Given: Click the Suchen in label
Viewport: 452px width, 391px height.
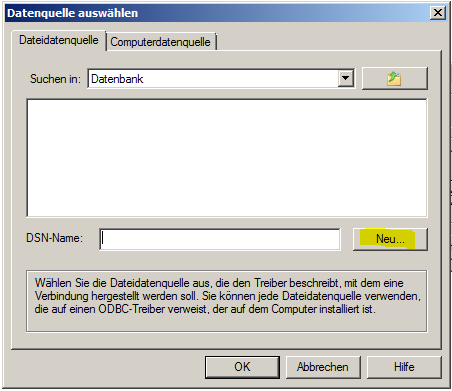Looking at the screenshot, I should pos(55,79).
